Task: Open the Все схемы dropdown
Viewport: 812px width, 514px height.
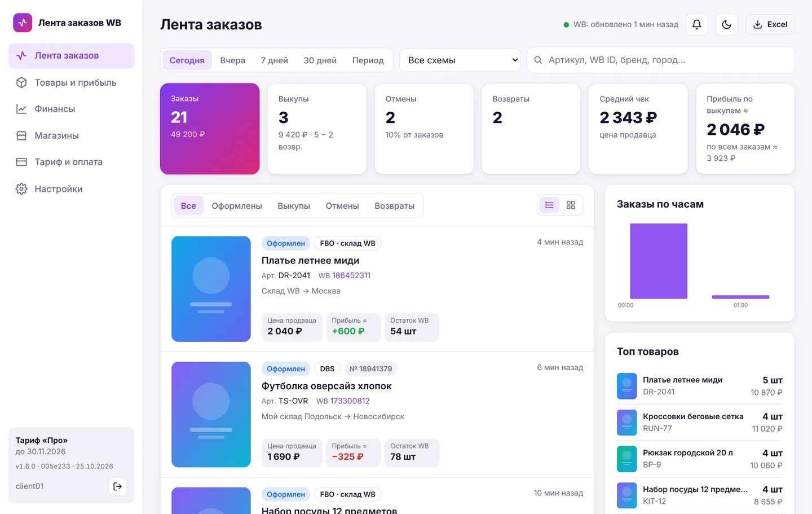Action: (460, 60)
